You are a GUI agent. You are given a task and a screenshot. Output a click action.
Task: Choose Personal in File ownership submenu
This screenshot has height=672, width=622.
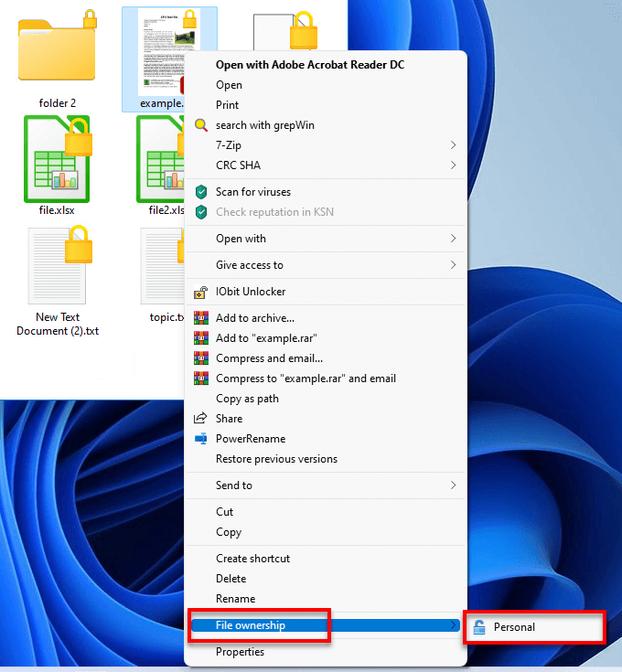(x=514, y=627)
